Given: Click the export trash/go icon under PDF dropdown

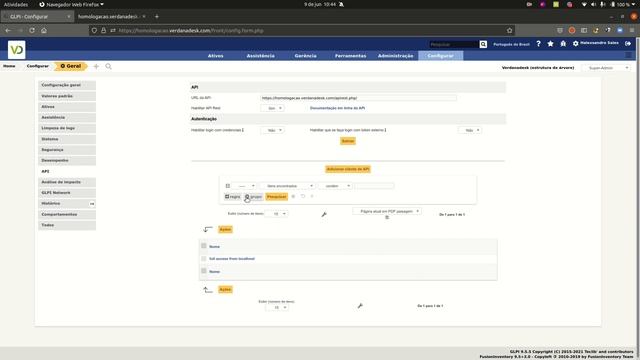Looking at the screenshot, I should point(387,217).
